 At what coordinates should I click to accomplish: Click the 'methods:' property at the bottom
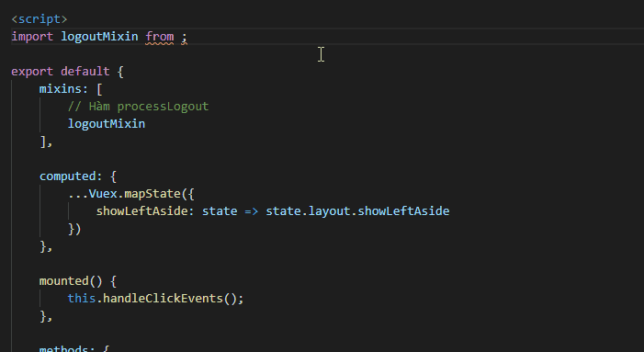[67, 348]
